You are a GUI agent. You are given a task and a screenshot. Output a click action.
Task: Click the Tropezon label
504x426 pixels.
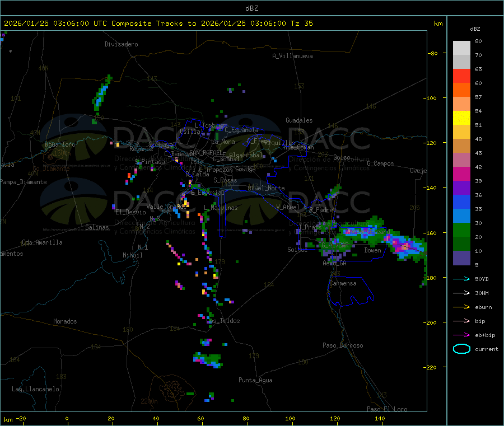[219, 170]
